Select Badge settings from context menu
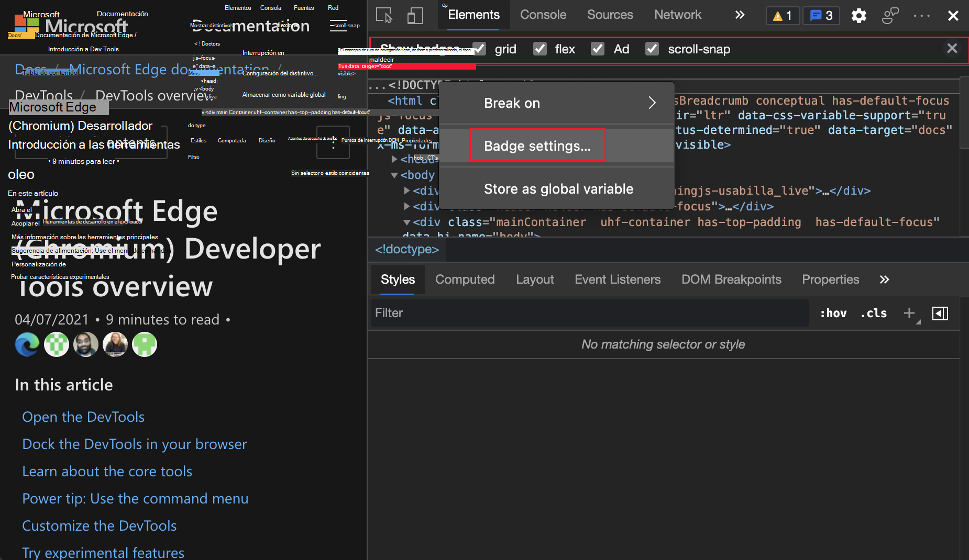The image size is (969, 560). tap(537, 145)
